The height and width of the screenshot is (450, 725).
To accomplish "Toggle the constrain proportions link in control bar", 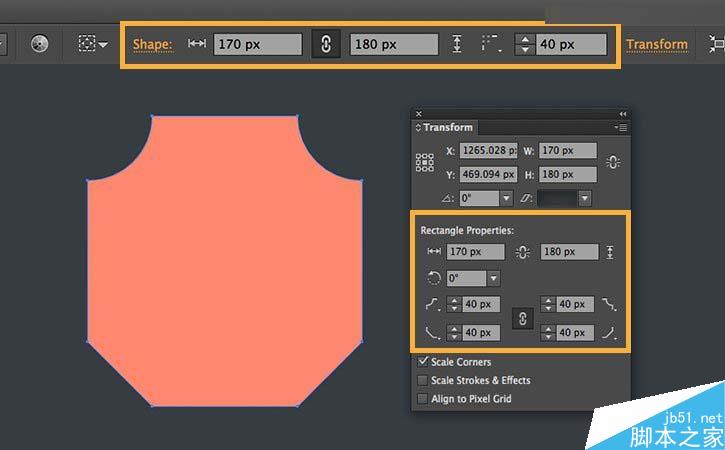I will click(x=326, y=44).
